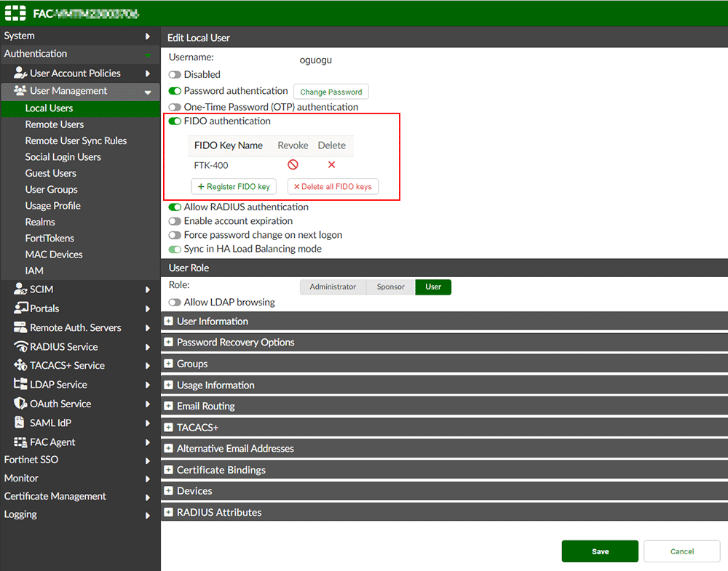
Task: Toggle Allow RADIUS authentication
Action: click(175, 207)
